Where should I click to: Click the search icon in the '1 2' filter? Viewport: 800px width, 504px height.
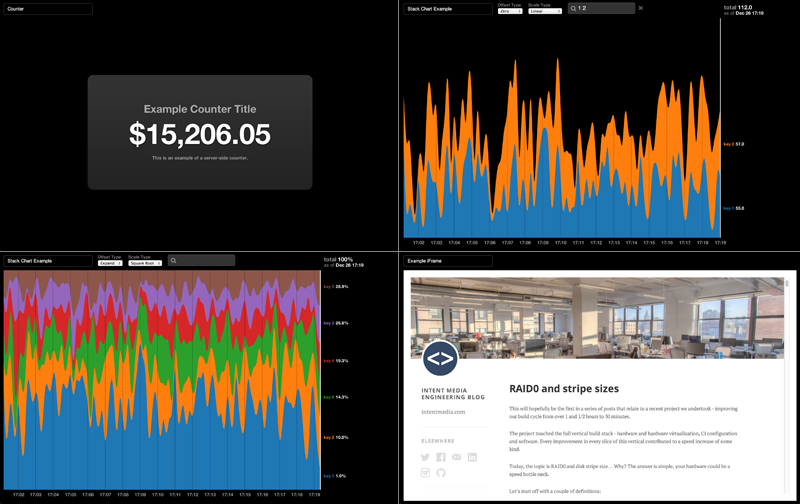coord(573,8)
